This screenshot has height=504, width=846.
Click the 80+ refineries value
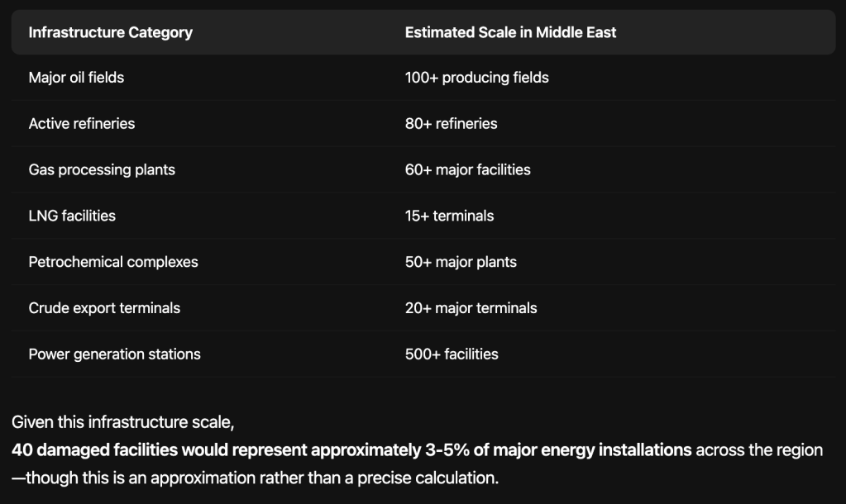point(451,124)
